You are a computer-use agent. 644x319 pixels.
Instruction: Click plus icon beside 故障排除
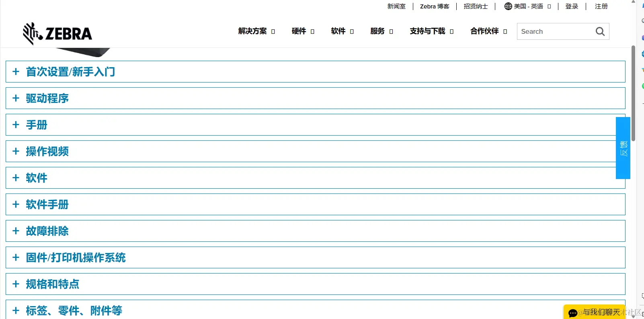point(16,231)
